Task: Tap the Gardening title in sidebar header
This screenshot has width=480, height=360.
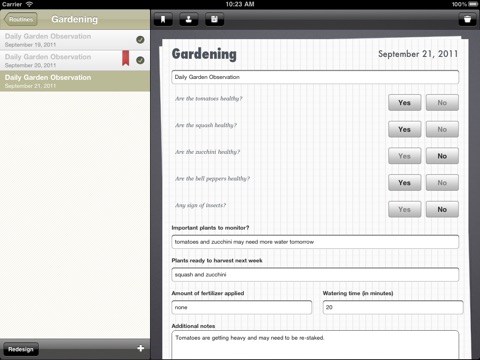Action: [x=75, y=19]
